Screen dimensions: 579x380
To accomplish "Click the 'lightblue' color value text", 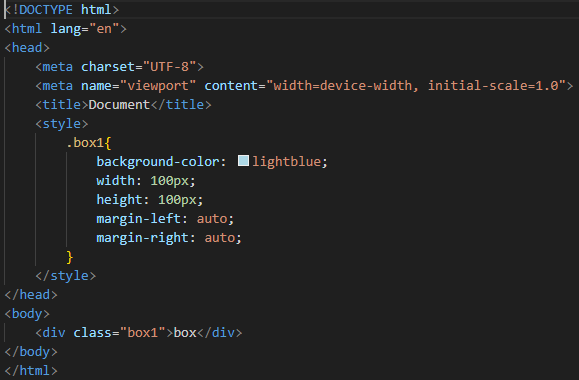I will click(287, 161).
